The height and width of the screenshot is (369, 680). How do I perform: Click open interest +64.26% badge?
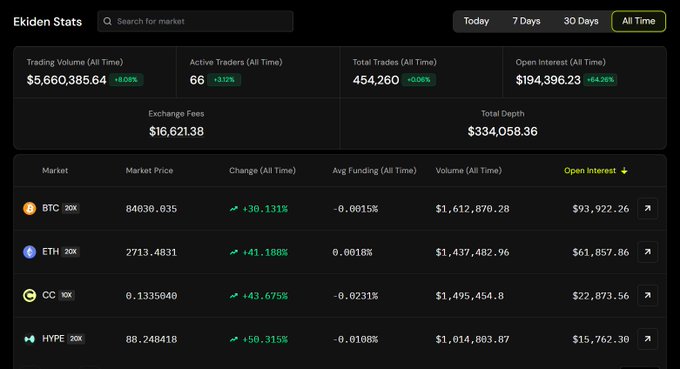click(600, 80)
